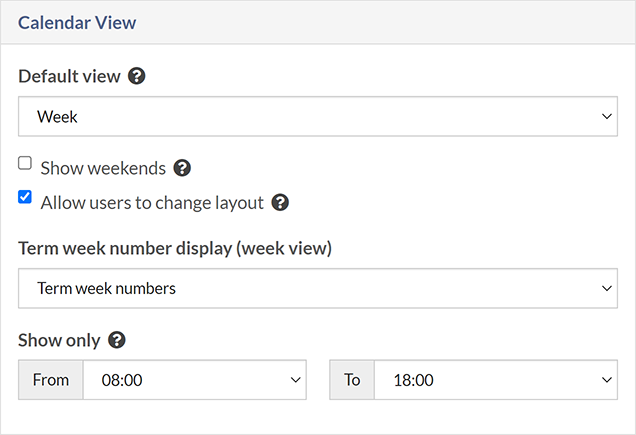This screenshot has height=435, width=636.
Task: Open the To time dropdown set to 18:00
Action: pos(495,380)
